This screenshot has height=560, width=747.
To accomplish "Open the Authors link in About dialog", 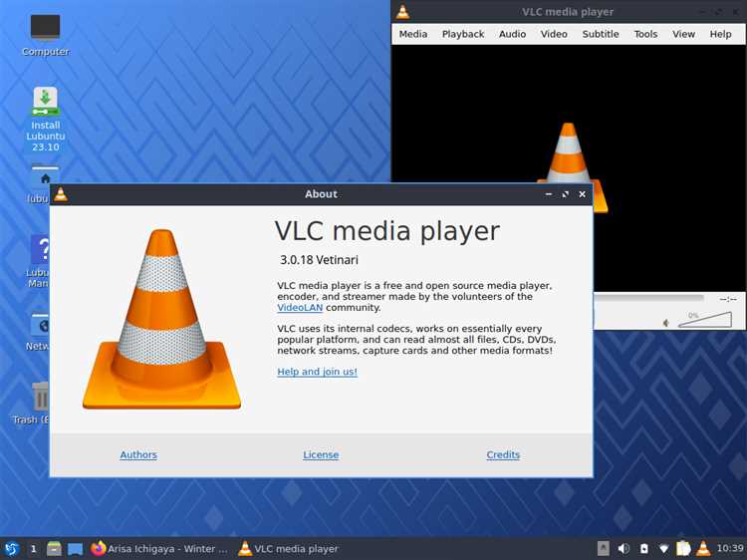I will tap(138, 454).
